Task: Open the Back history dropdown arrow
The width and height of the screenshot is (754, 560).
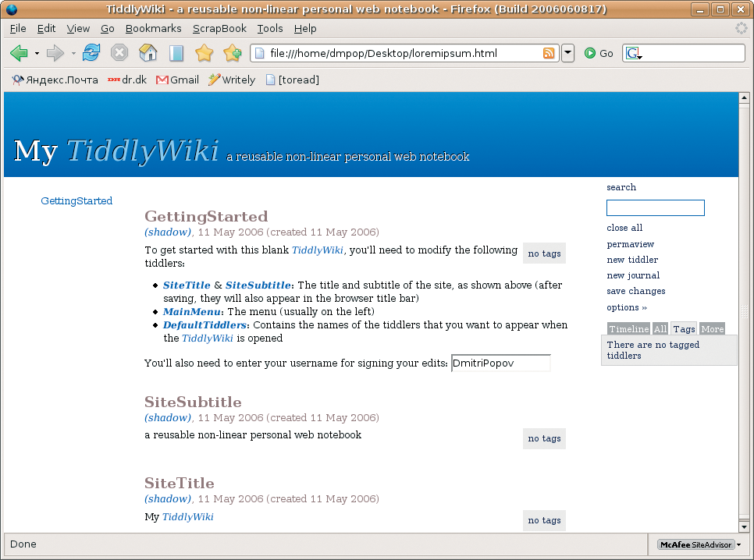Action: (37, 53)
